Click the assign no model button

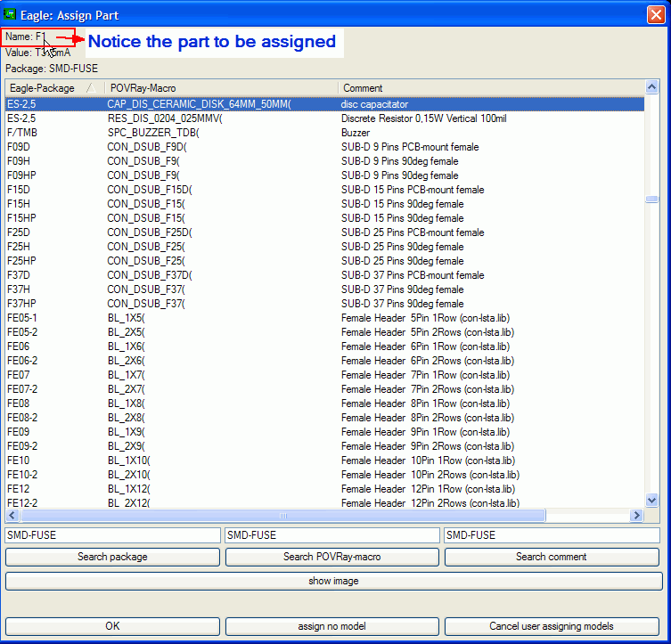(332, 626)
